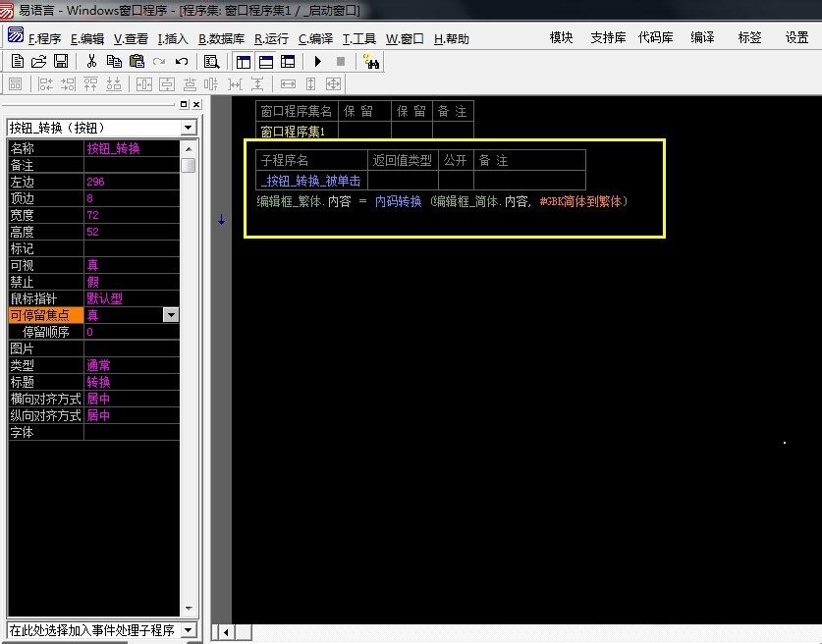Open the T.工具 menu
This screenshot has width=822, height=644.
(x=359, y=38)
